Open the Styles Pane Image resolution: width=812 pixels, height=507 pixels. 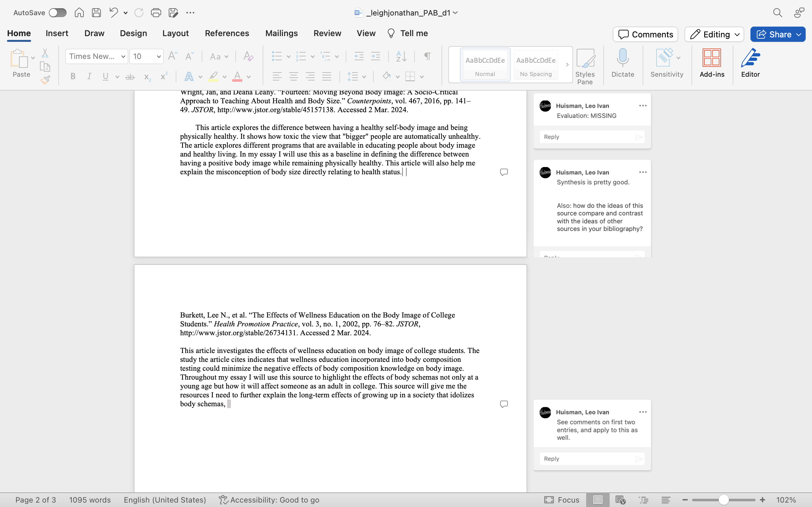pyautogui.click(x=586, y=65)
